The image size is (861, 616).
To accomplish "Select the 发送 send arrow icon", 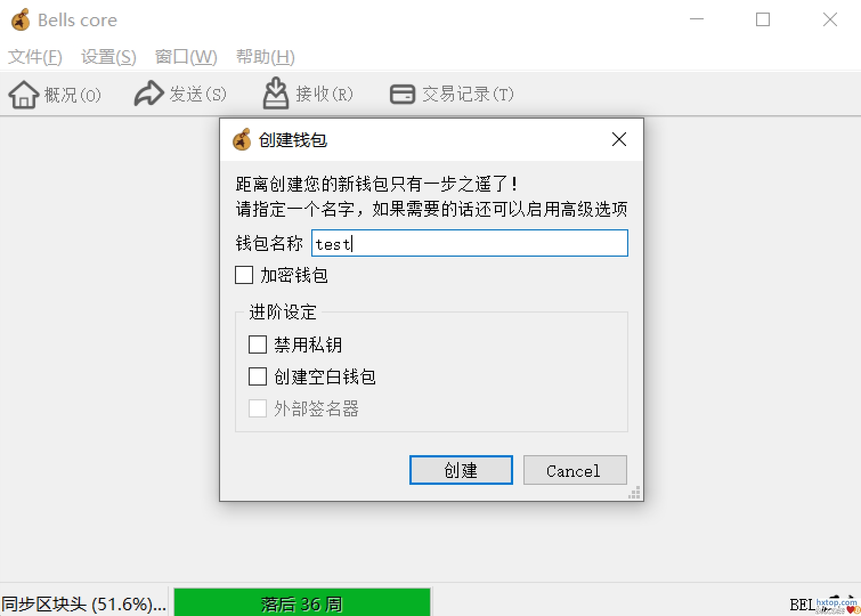I will tap(149, 94).
